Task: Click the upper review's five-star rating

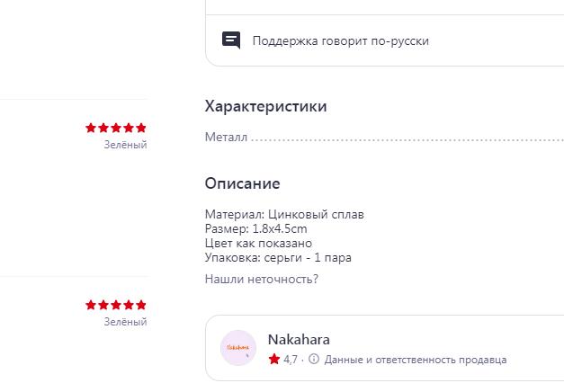Action: click(115, 129)
